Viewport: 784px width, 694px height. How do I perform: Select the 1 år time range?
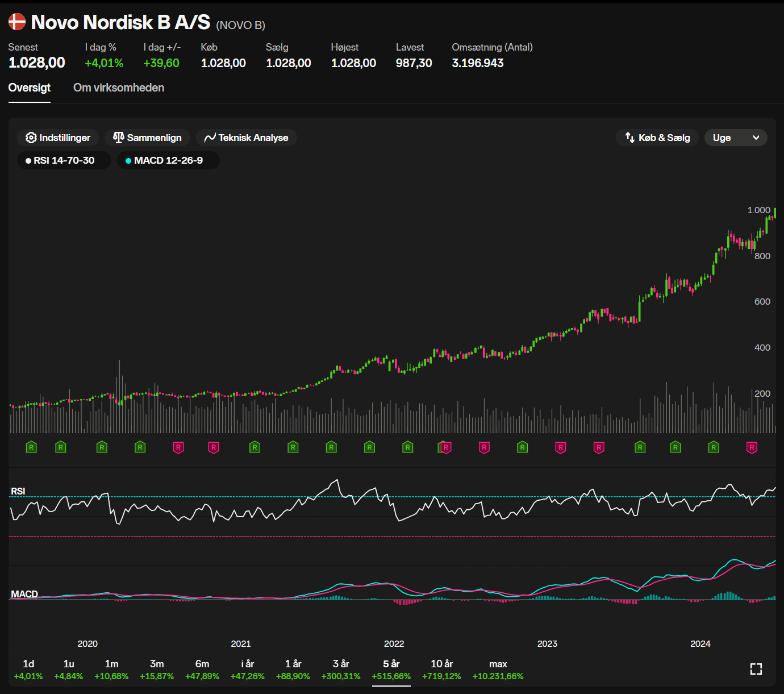pyautogui.click(x=293, y=670)
